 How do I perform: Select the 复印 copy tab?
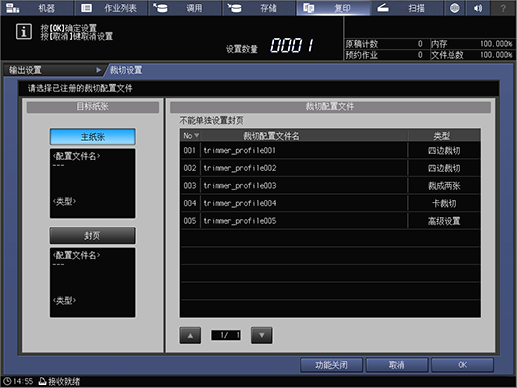click(x=333, y=8)
